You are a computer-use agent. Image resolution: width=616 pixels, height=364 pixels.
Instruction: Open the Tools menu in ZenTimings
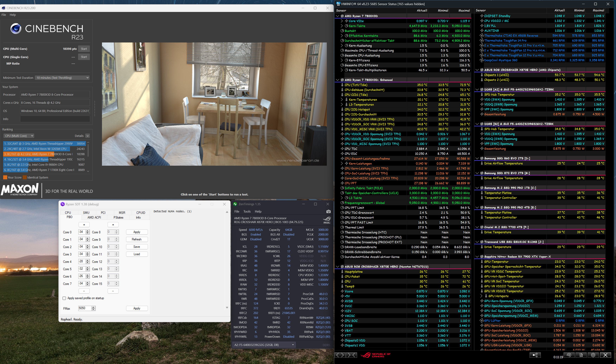tap(247, 211)
